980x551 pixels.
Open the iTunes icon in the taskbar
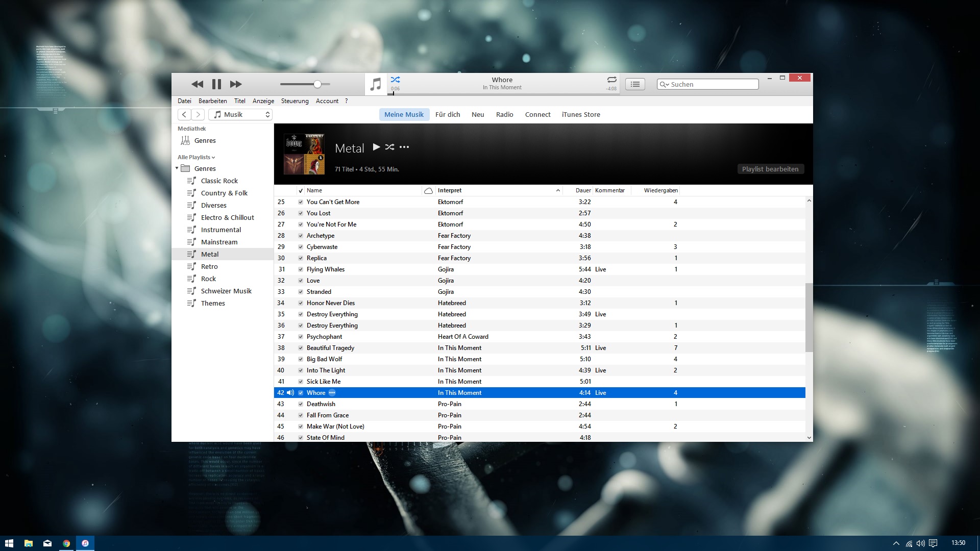click(x=85, y=543)
